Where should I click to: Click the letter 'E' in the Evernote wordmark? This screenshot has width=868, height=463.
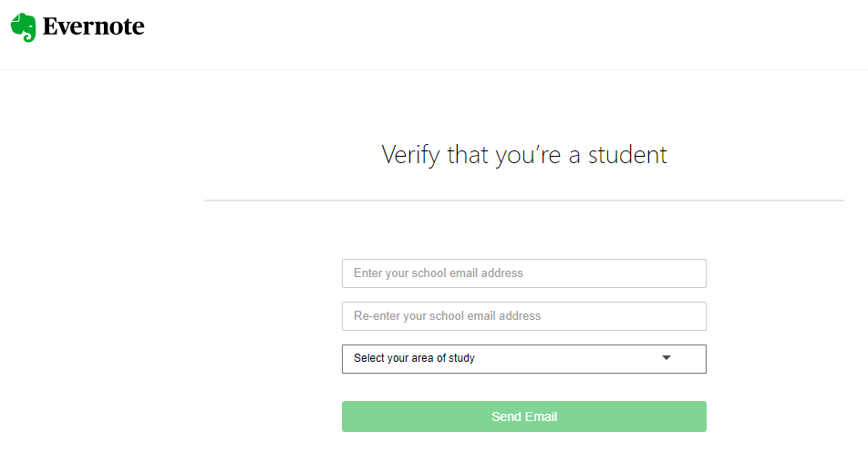click(x=50, y=26)
